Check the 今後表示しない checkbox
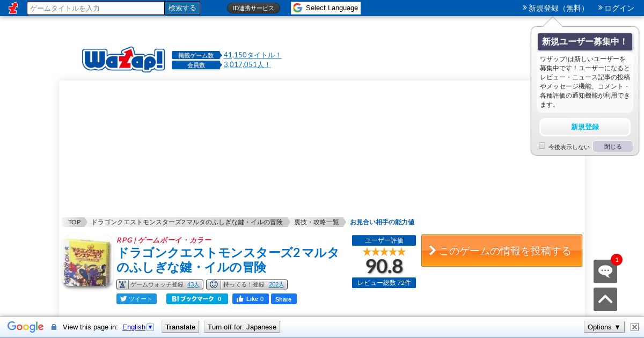Screen dimensions: 644x338 coord(542,146)
